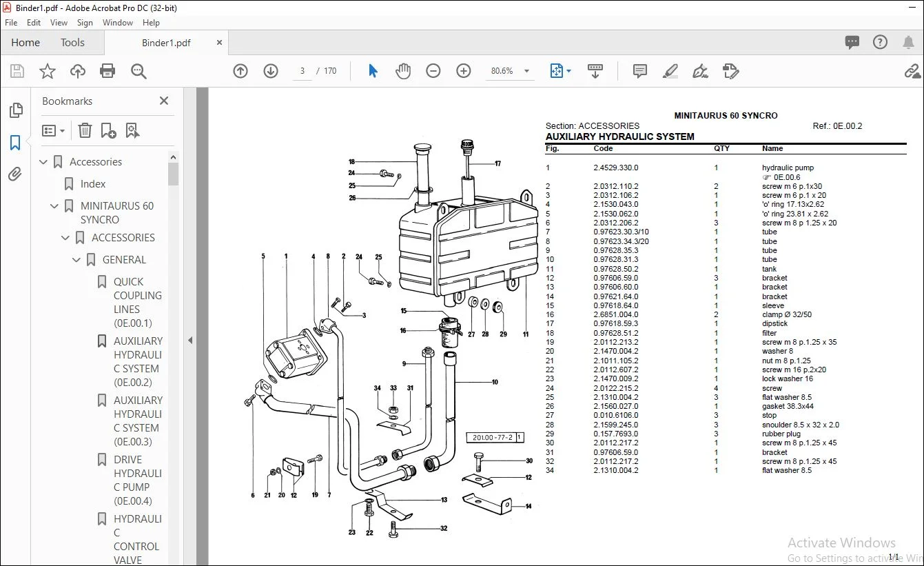The height and width of the screenshot is (566, 924).
Task: Open the Help menu
Action: (x=151, y=23)
